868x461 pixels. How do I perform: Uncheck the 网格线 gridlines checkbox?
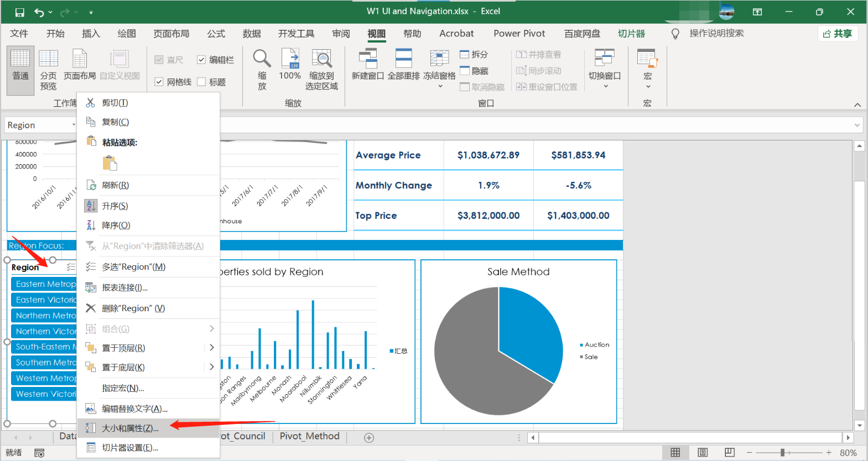coord(159,82)
